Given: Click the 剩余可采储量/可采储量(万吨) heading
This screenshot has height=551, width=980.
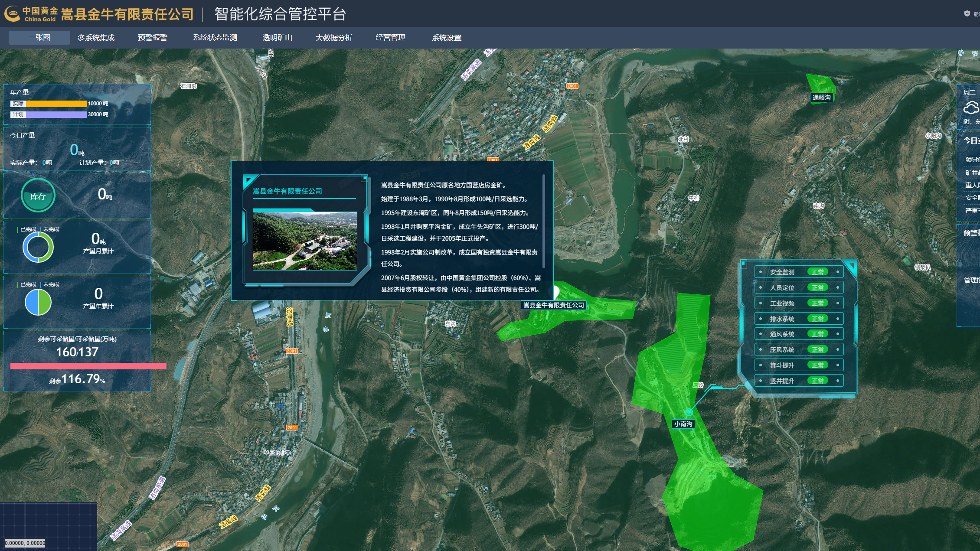Looking at the screenshot, I should [x=77, y=339].
